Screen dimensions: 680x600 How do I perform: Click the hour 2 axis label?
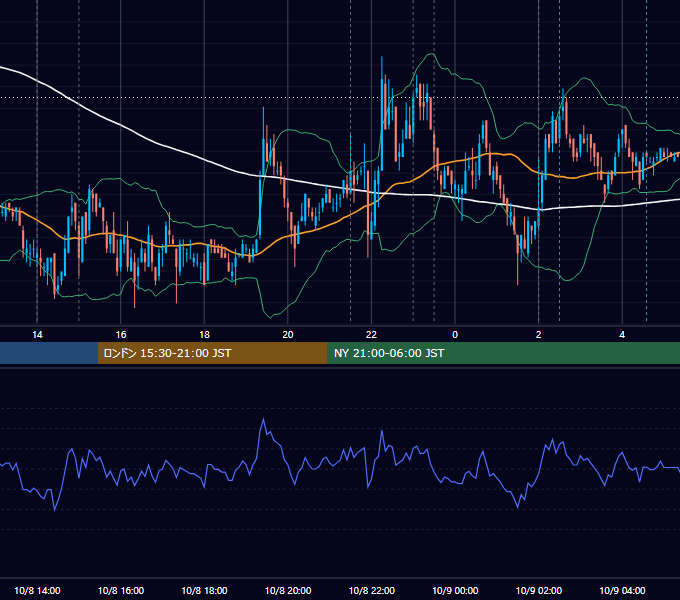(x=539, y=335)
